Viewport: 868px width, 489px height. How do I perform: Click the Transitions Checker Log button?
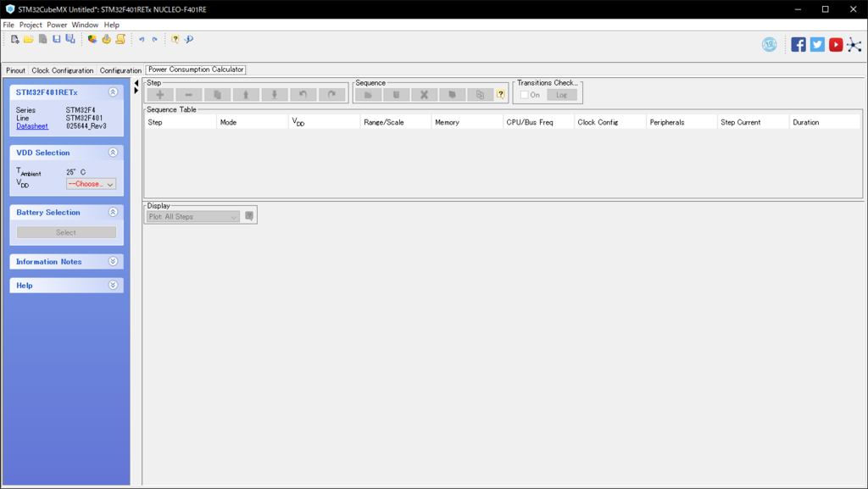pyautogui.click(x=562, y=95)
